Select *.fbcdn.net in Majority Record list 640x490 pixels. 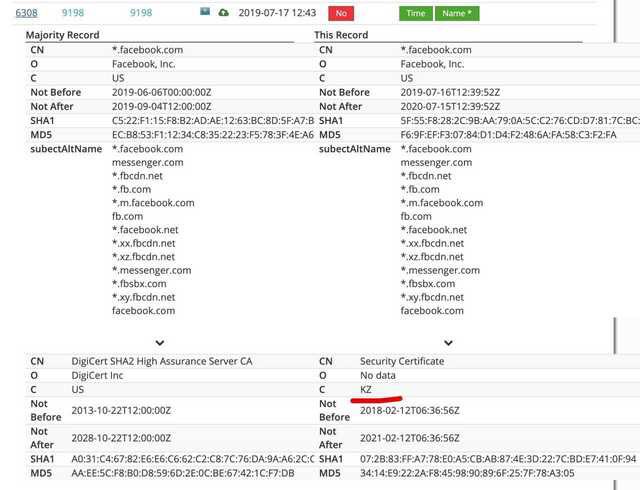137,176
